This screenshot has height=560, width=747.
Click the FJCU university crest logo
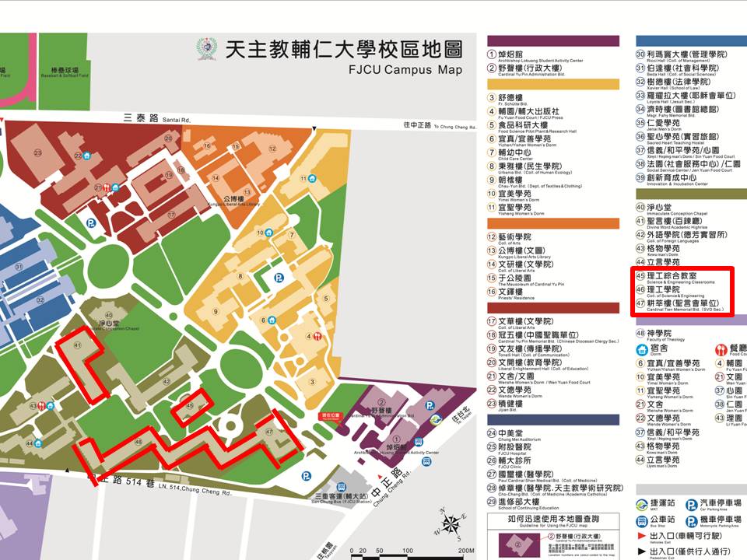point(208,49)
